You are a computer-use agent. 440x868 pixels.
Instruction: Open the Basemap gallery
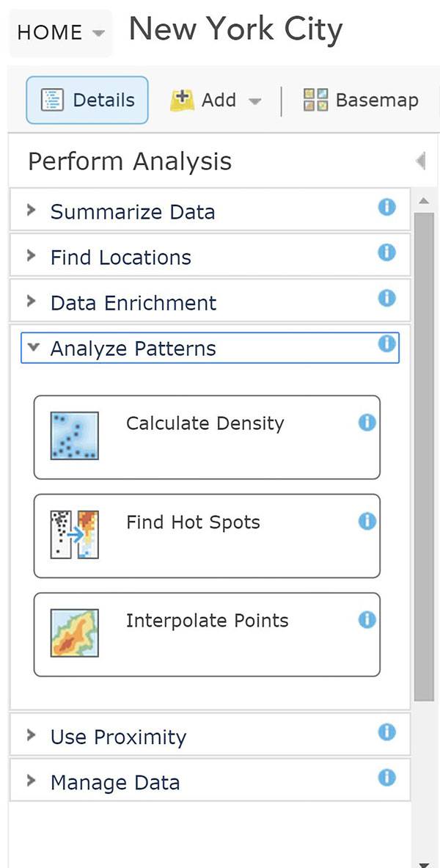[361, 101]
